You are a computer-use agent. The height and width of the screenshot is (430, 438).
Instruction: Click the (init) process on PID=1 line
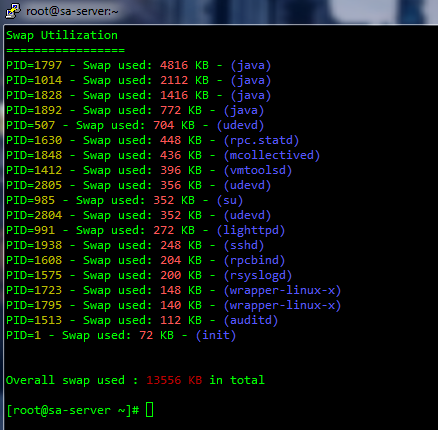(x=216, y=335)
